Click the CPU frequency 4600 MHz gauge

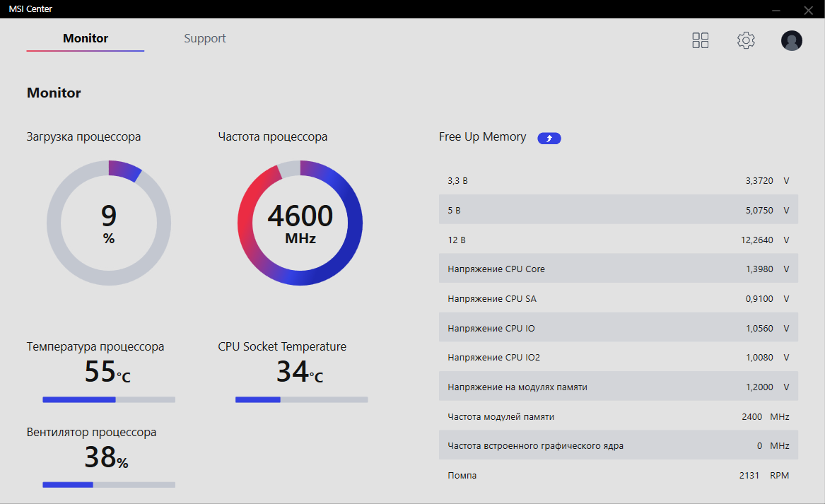coord(300,223)
